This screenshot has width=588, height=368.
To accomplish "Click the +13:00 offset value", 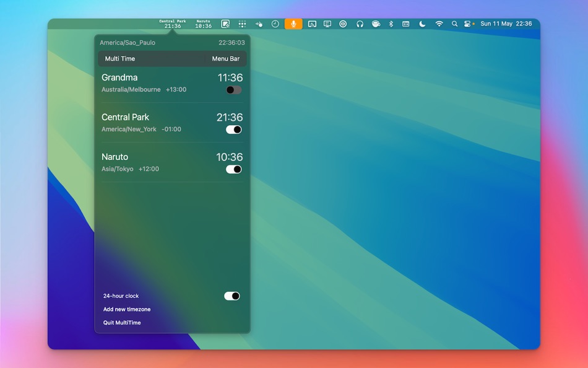I will tap(176, 89).
